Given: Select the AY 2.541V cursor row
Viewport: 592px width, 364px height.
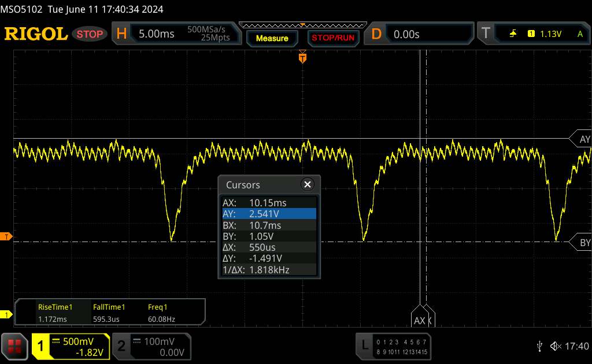Looking at the screenshot, I should (269, 214).
